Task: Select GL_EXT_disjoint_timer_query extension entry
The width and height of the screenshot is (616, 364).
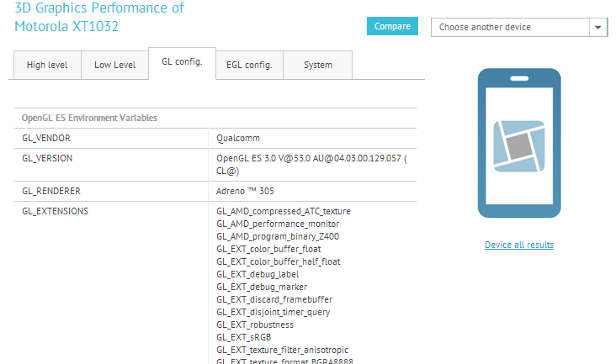Action: [x=273, y=312]
